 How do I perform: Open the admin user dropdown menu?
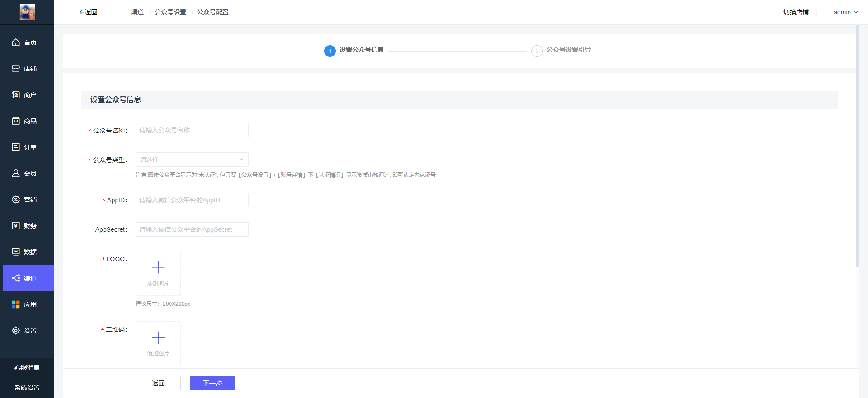click(845, 12)
